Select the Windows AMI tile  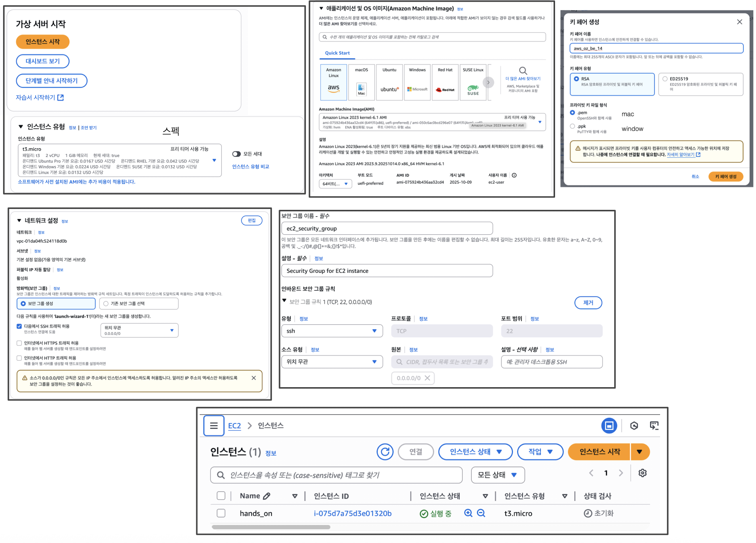point(417,82)
